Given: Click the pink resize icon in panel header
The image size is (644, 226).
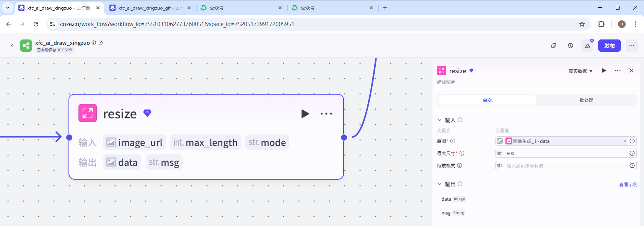Looking at the screenshot, I should click(x=442, y=70).
